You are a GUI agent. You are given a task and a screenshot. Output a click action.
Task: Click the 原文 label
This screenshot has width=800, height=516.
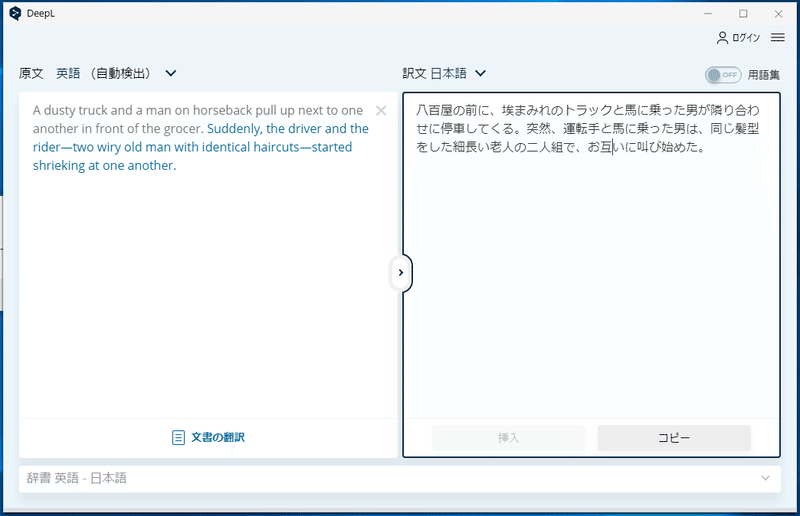point(31,73)
